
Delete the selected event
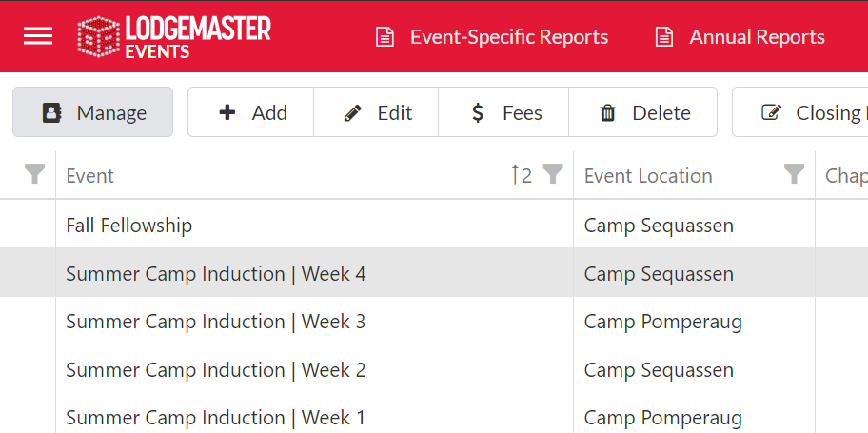click(x=644, y=112)
